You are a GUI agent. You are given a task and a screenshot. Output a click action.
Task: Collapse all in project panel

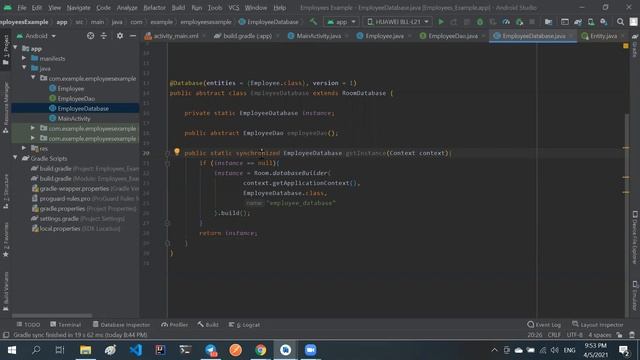point(104,36)
